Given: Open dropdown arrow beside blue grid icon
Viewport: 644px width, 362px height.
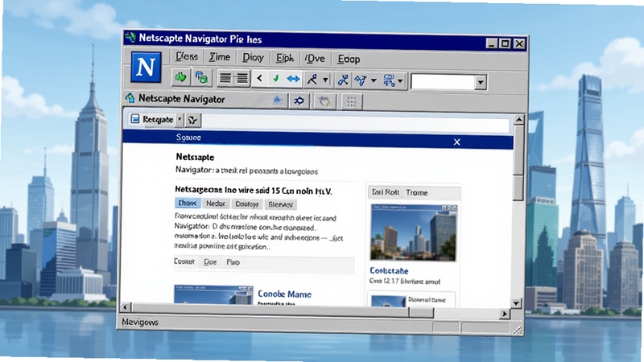Looking at the screenshot, I should point(400,81).
